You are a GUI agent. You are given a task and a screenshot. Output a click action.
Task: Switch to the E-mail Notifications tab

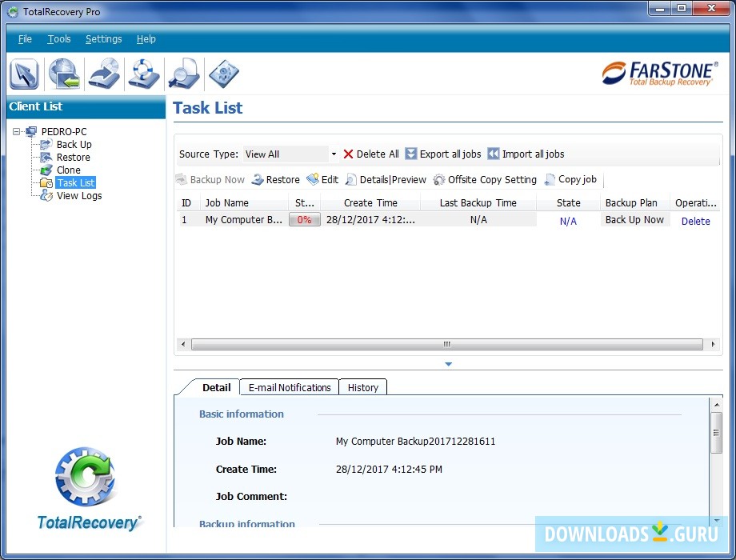pyautogui.click(x=289, y=387)
